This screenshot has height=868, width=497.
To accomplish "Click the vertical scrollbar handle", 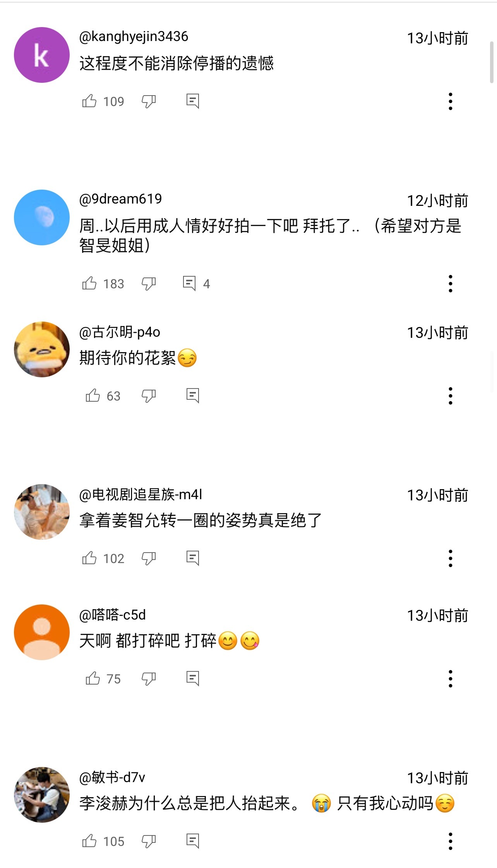I will coord(492,62).
